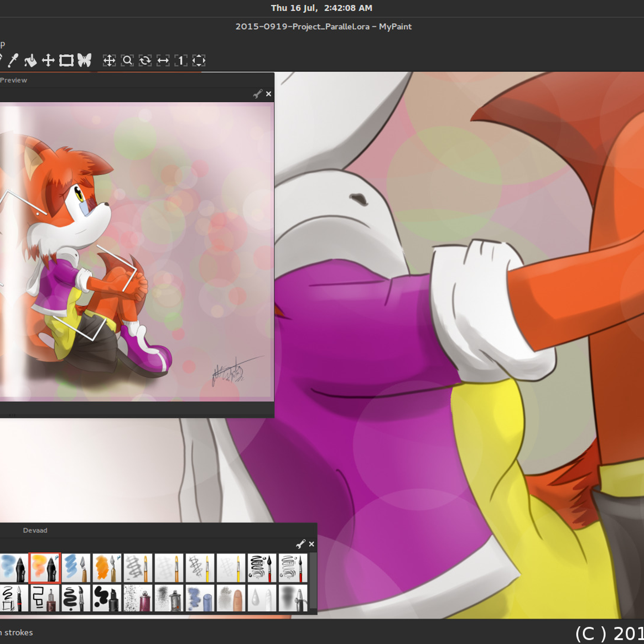Toggle horizontal mirror of the view
The image size is (644, 644).
point(163,60)
